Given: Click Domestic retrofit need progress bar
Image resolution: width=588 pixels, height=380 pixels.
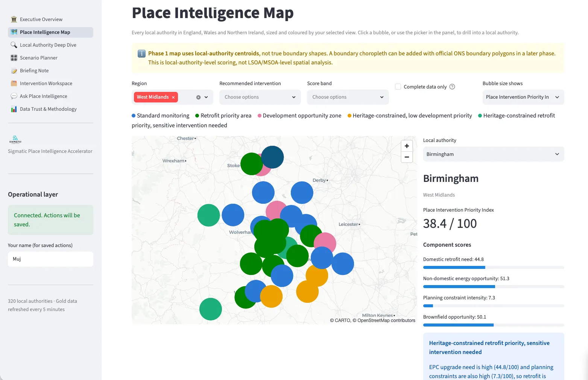Looking at the screenshot, I should [x=494, y=267].
